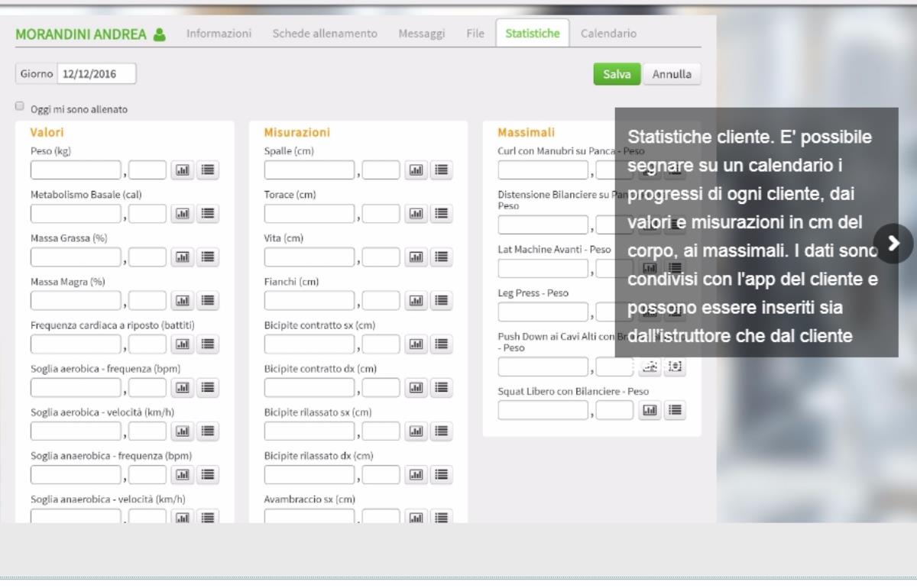Show the chart for Massa Grassa (%)
This screenshot has width=917, height=588.
(x=183, y=257)
